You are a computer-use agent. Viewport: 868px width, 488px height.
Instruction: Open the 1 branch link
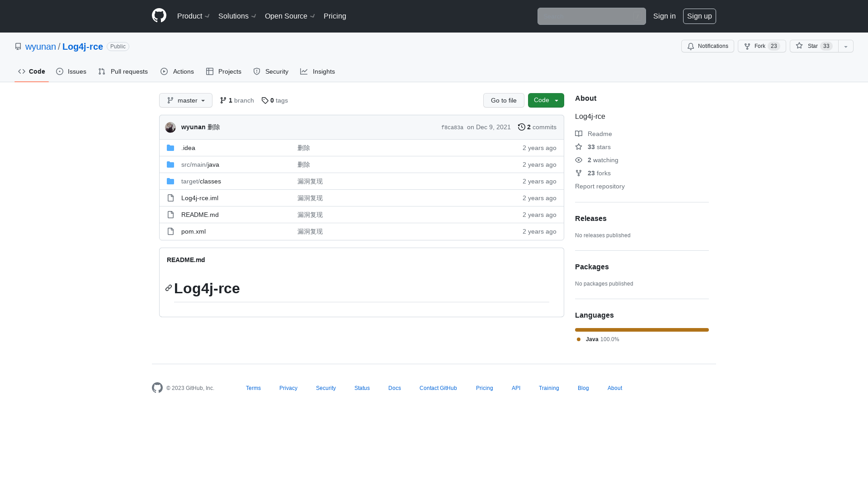click(237, 100)
